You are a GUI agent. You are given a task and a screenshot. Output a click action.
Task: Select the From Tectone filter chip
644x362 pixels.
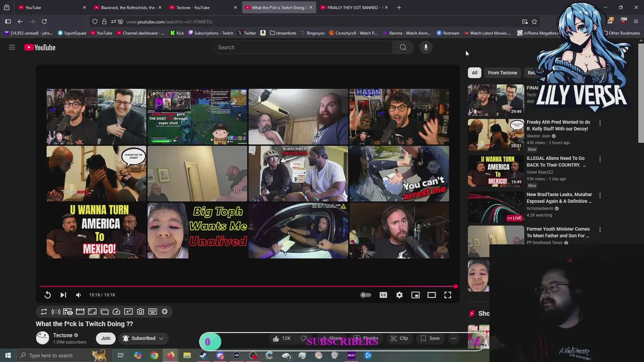[502, 73]
